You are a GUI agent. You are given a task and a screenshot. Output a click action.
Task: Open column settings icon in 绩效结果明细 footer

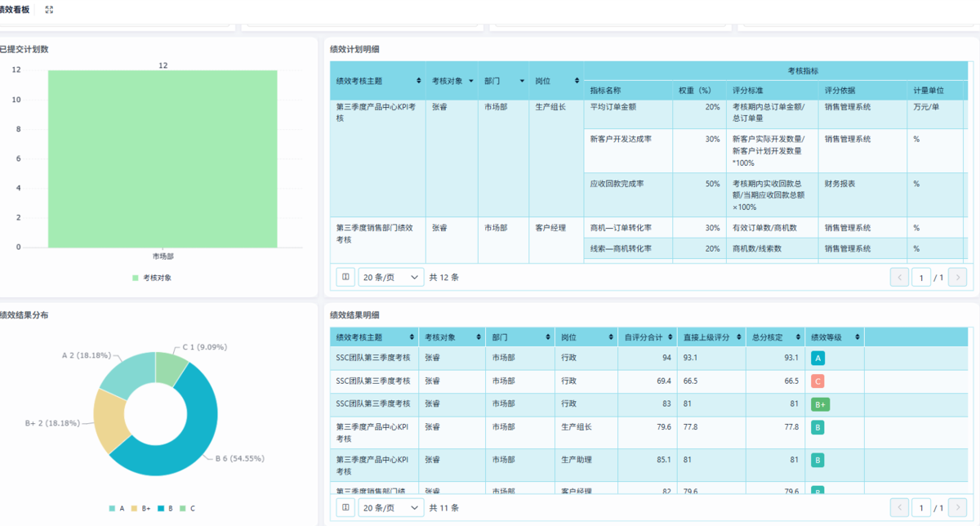pos(345,507)
